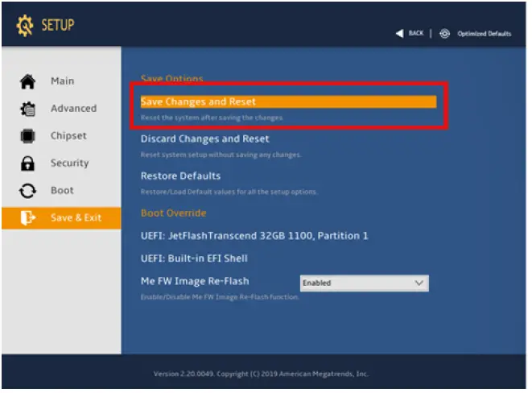
Task: Choose Save Changes and Reset
Action: pos(288,101)
